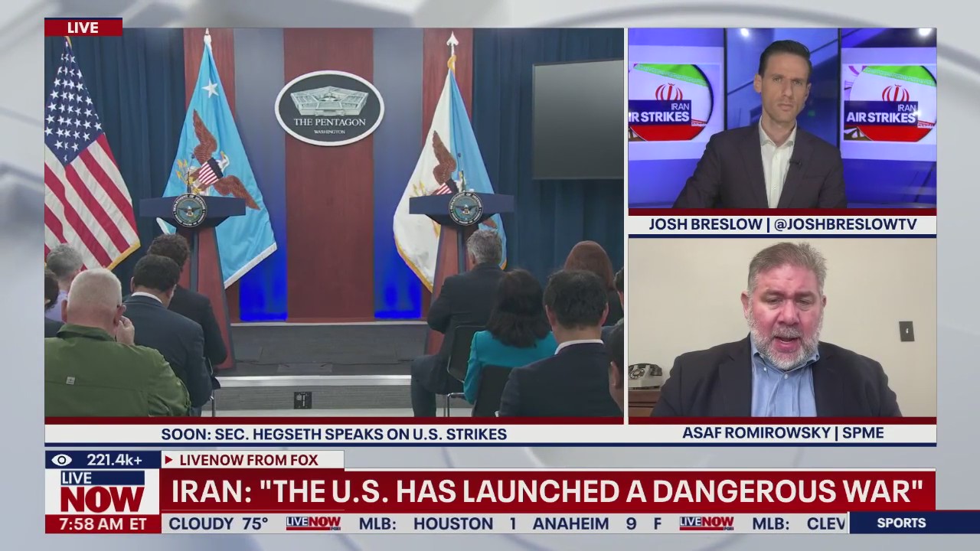The height and width of the screenshot is (551, 980).
Task: Click the right podium seal
Action: coord(465,208)
